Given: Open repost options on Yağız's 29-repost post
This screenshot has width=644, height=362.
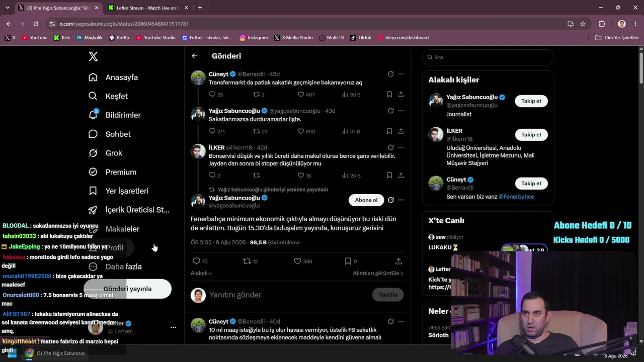Looking at the screenshot, I should coord(257,131).
